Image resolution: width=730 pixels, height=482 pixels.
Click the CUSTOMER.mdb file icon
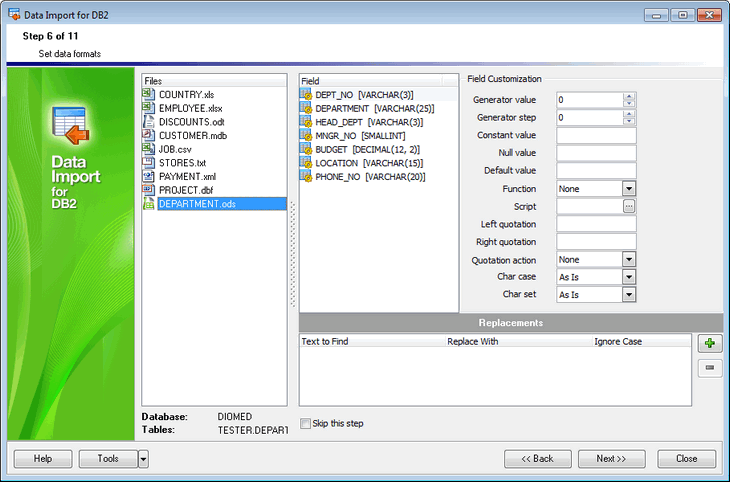click(149, 135)
